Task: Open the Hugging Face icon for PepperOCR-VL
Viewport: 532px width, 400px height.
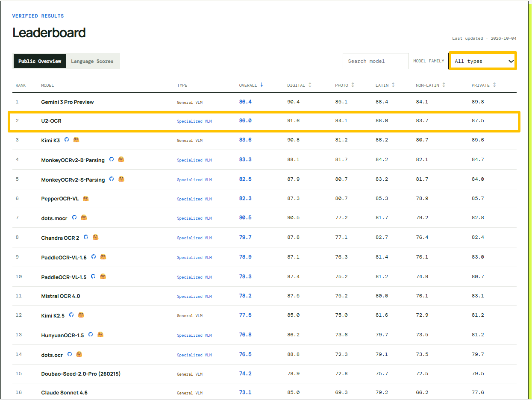Action: pos(85,198)
